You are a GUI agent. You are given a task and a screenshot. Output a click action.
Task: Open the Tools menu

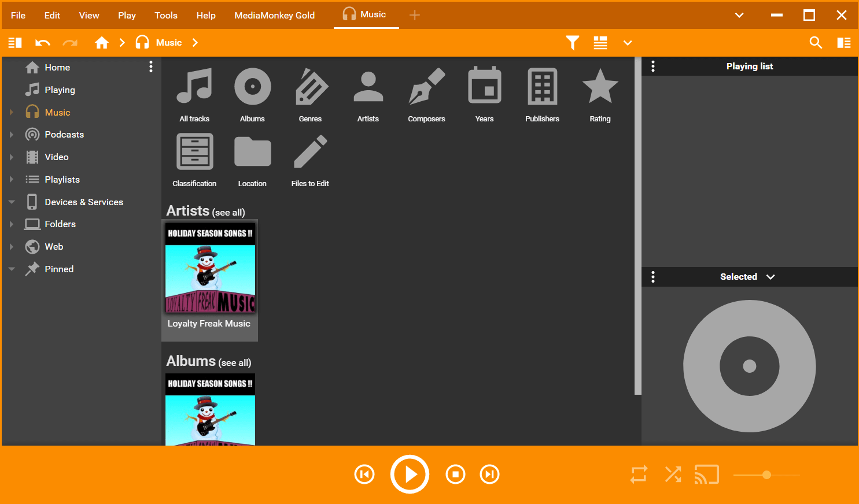[166, 16]
